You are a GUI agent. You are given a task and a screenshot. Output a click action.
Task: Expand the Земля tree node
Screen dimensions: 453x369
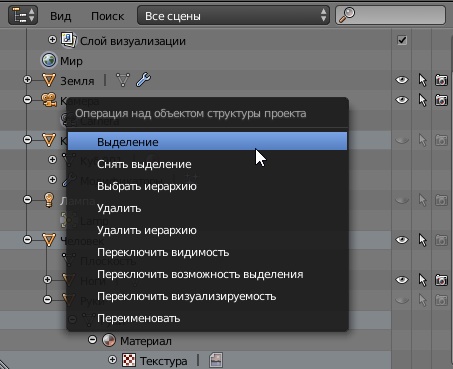[x=27, y=80]
